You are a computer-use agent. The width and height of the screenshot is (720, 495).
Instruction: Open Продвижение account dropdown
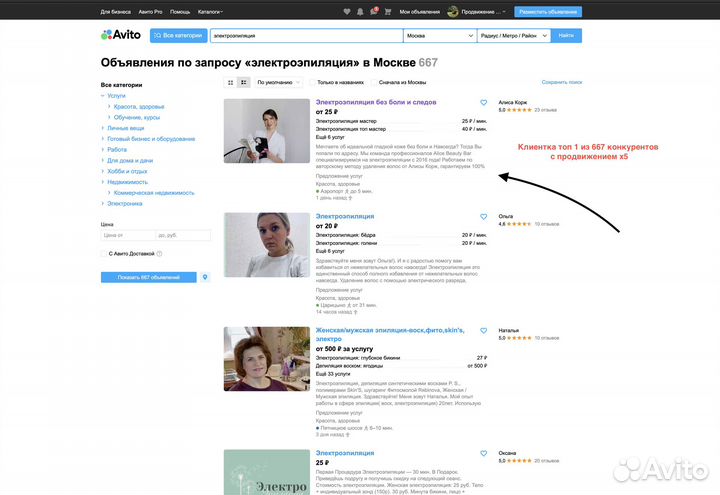(483, 12)
